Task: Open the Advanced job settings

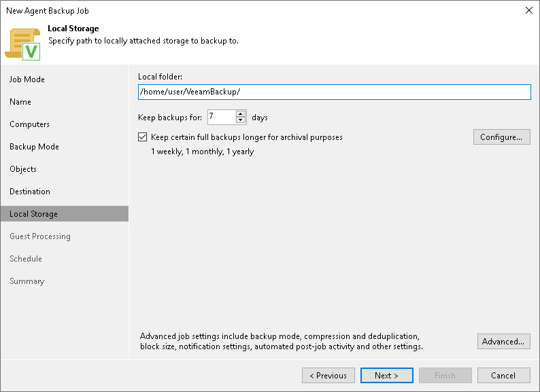Action: (x=503, y=342)
